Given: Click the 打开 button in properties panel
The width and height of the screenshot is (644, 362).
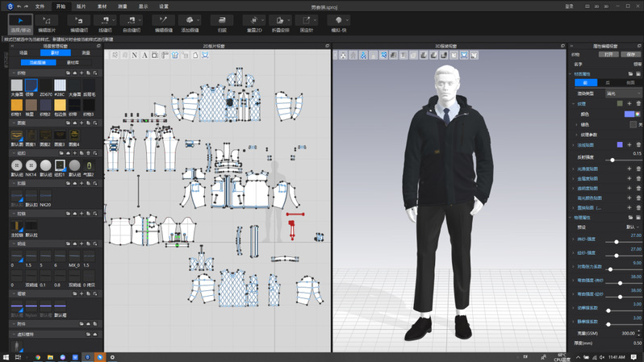Looking at the screenshot, I should pos(607,54).
